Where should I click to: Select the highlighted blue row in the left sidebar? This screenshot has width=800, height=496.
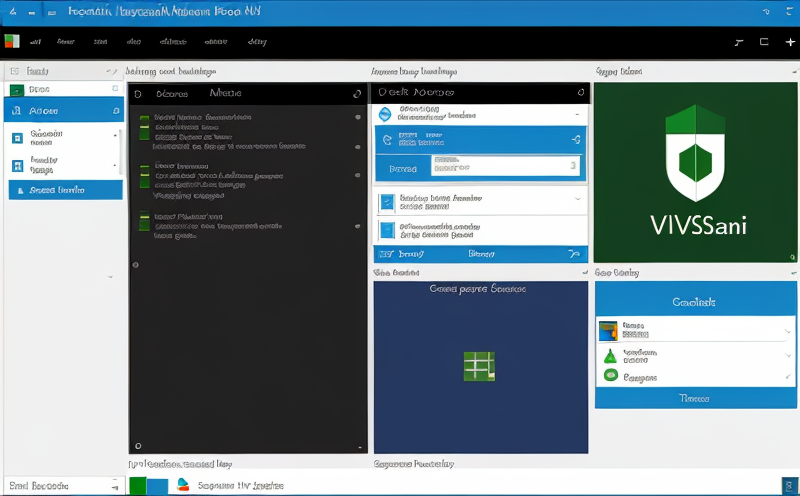pos(64,110)
